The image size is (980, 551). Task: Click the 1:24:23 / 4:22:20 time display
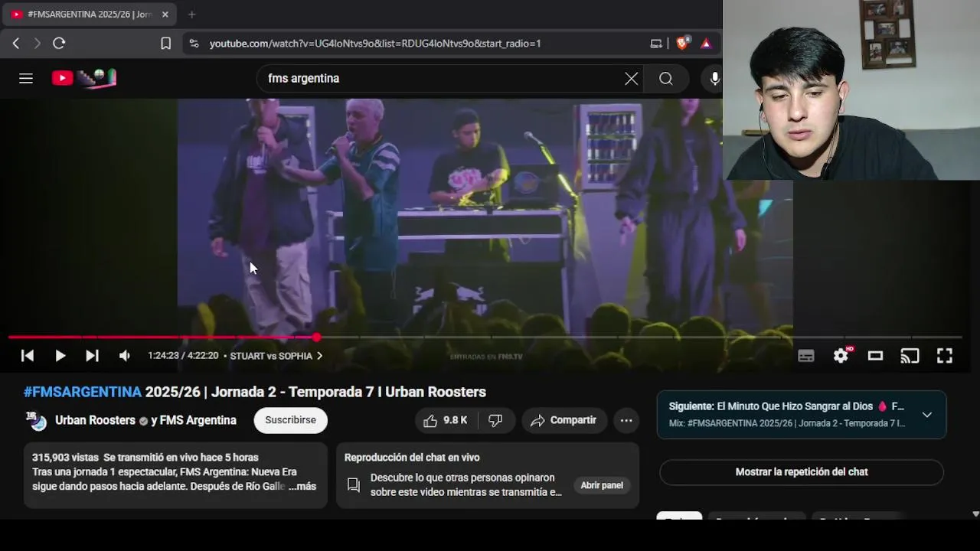183,356
